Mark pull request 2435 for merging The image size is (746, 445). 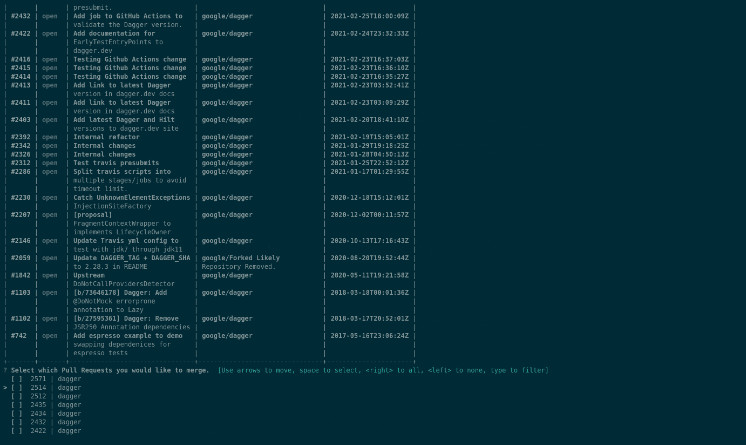pyautogui.click(x=17, y=405)
